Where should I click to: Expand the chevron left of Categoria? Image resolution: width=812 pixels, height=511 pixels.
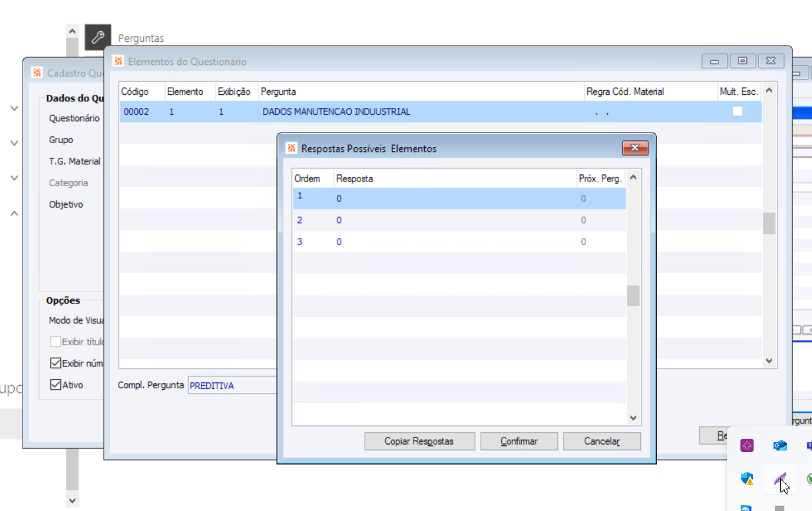(x=14, y=178)
